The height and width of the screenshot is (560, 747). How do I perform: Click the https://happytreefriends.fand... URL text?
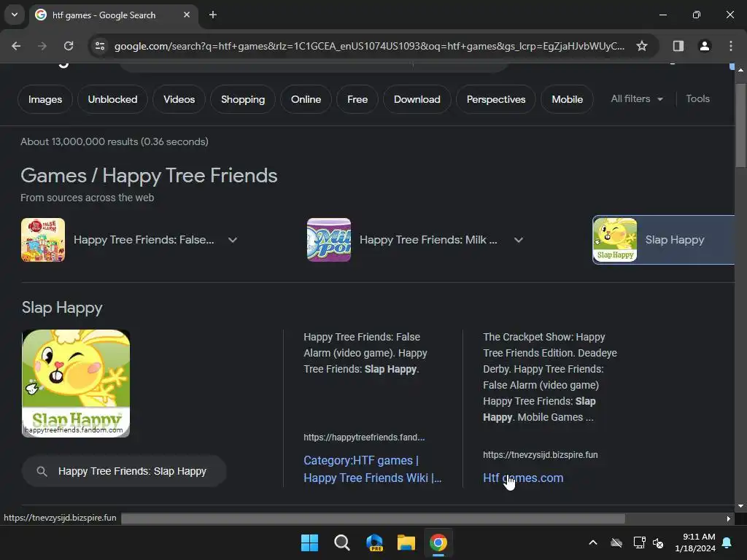tap(364, 437)
